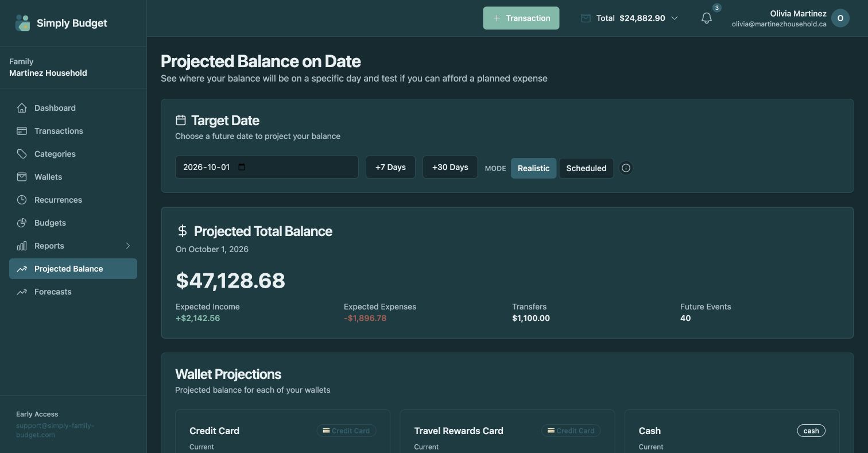Click the +7 Days button
Viewport: 868px width, 453px height.
(390, 167)
